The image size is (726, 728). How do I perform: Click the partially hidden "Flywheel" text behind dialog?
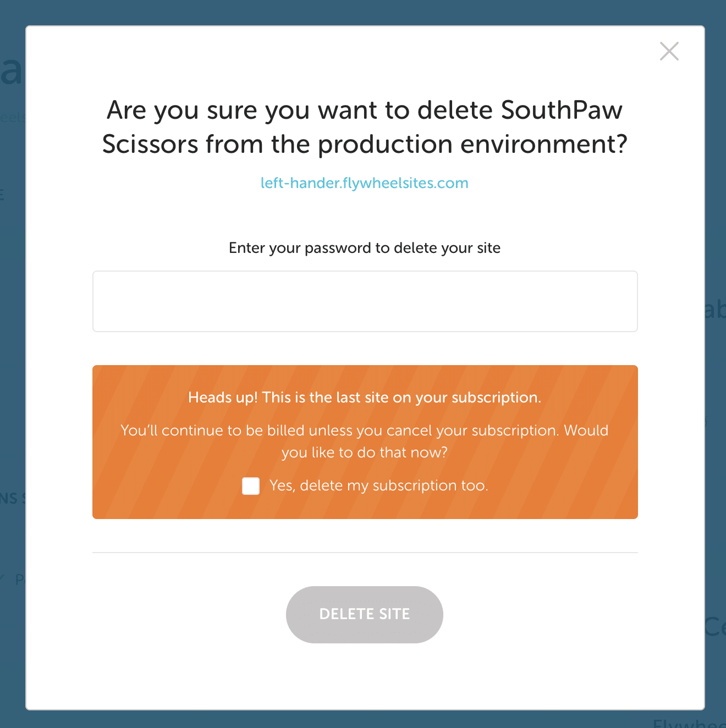pyautogui.click(x=689, y=723)
